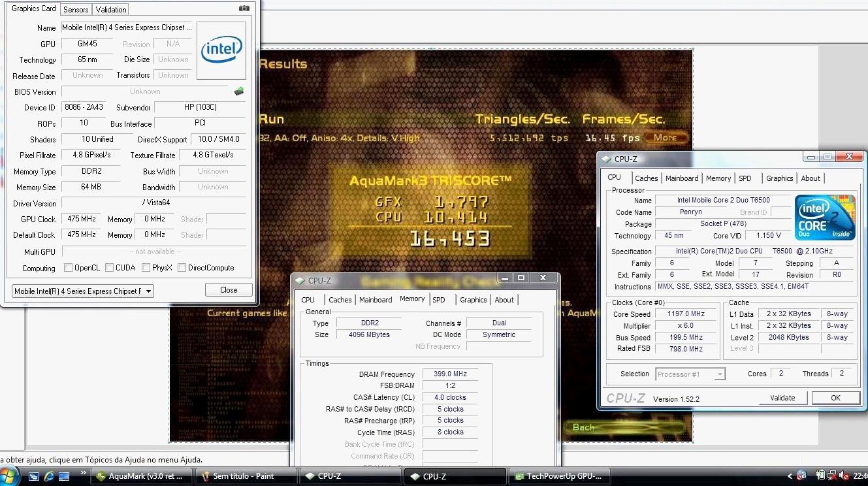Image resolution: width=868 pixels, height=486 pixels.
Task: Select CPU tab in memory CPU-Z window
Action: [x=308, y=300]
